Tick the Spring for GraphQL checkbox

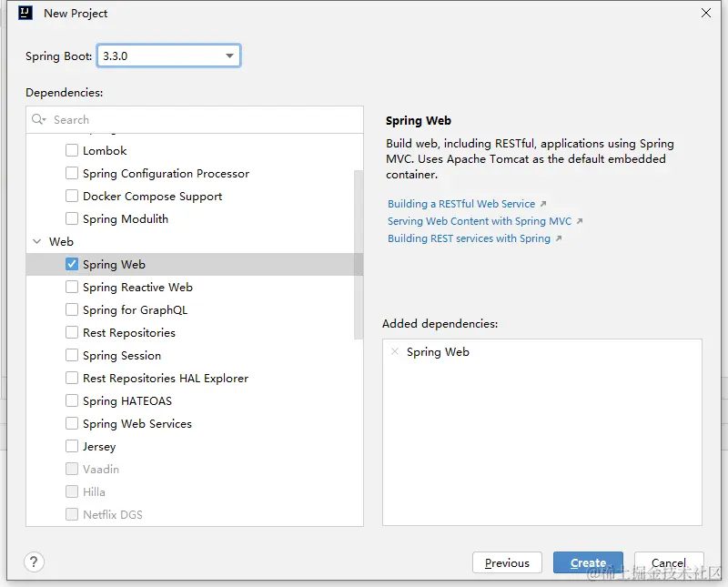coord(72,309)
